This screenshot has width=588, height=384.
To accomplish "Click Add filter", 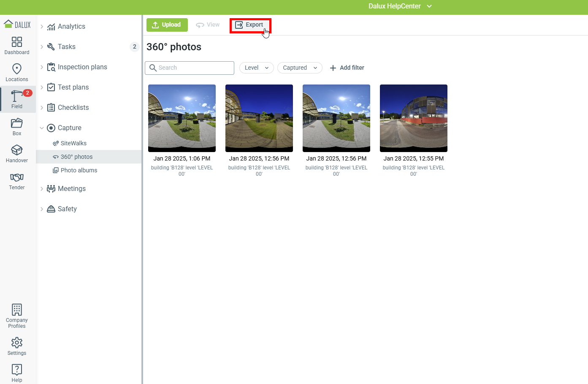I will coord(347,68).
